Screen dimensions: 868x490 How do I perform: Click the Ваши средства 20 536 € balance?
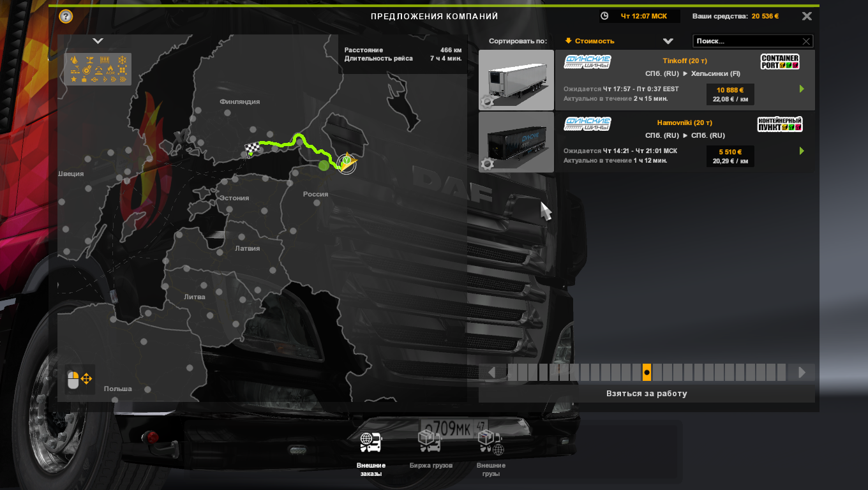pyautogui.click(x=735, y=16)
